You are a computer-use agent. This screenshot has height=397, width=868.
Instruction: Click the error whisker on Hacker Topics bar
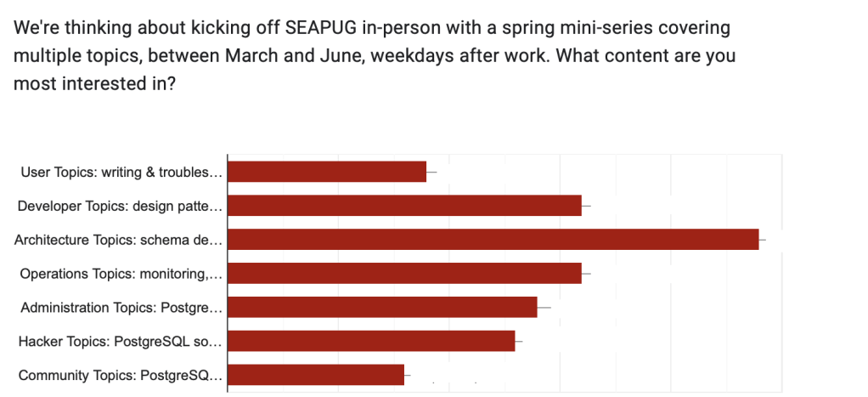[519, 341]
